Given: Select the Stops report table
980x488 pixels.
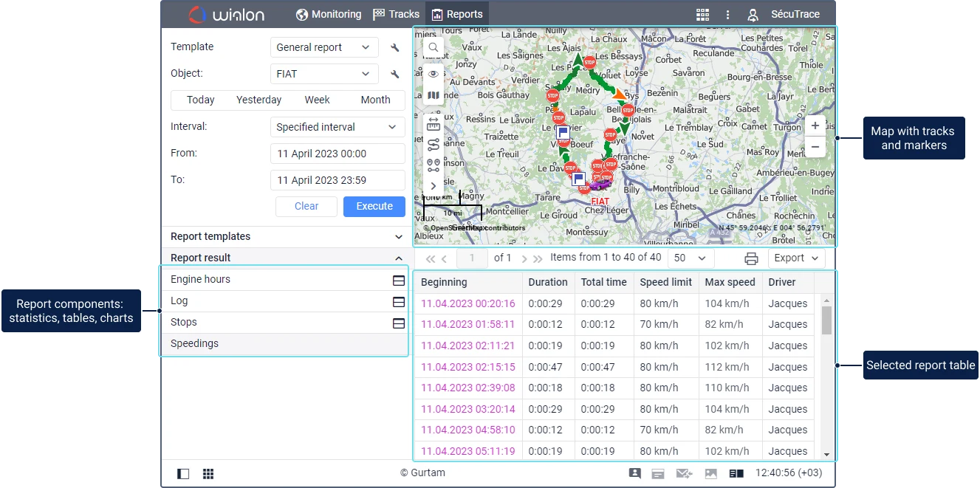Looking at the screenshot, I should (x=284, y=323).
